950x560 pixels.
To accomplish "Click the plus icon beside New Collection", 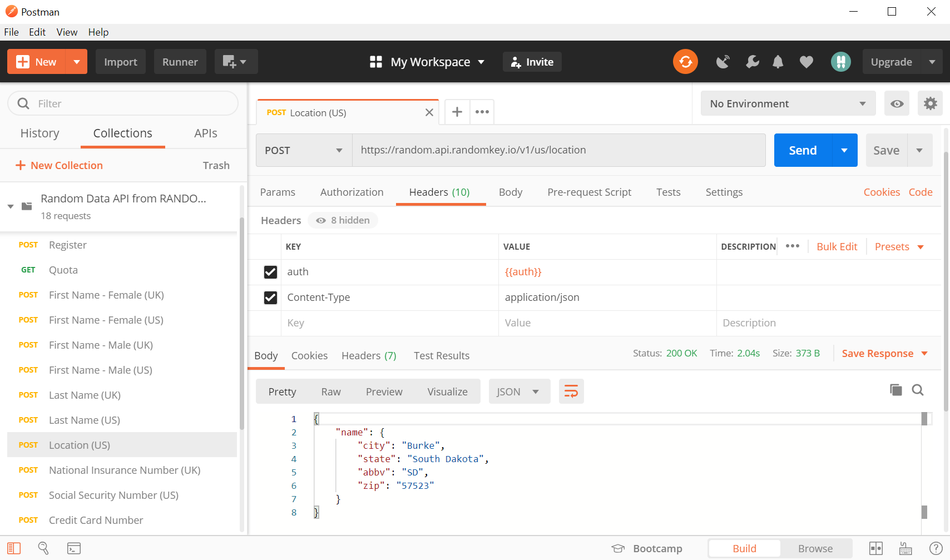I will click(21, 165).
